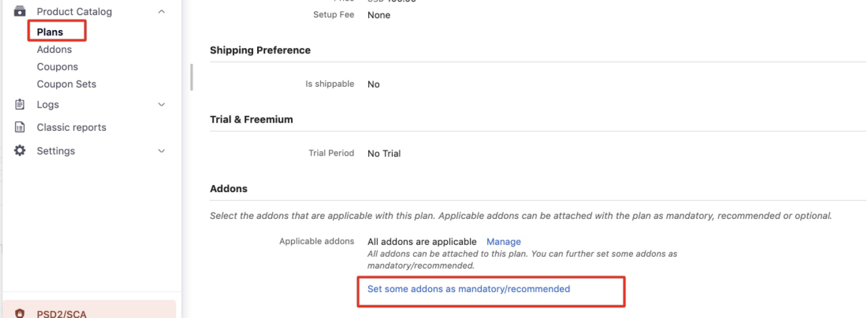
Task: Click the Logs clipboard icon
Action: [20, 104]
